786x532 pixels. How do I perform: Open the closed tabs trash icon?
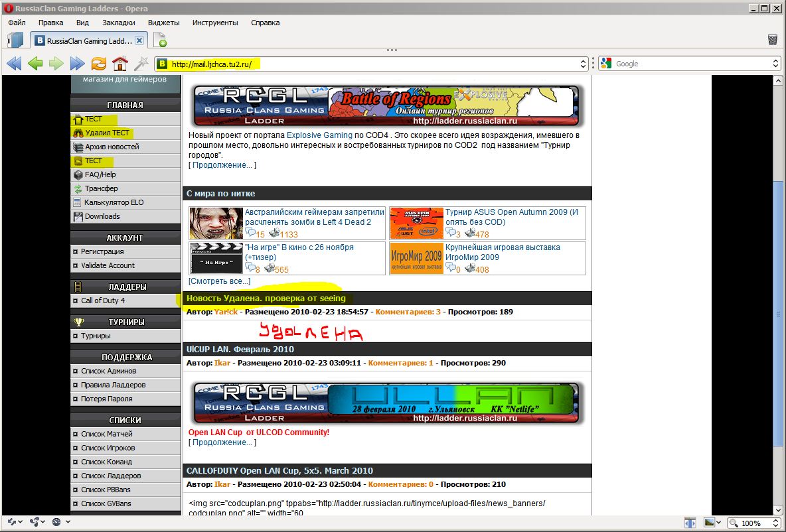point(773,40)
